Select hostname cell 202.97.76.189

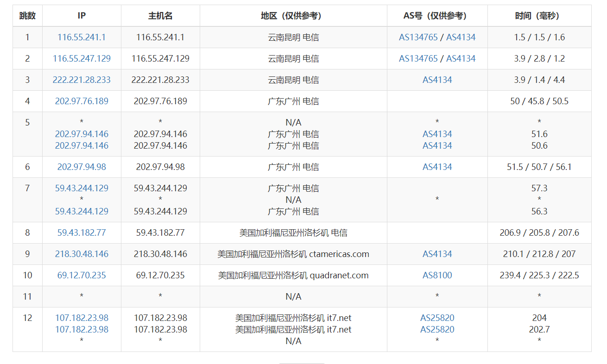(x=160, y=101)
